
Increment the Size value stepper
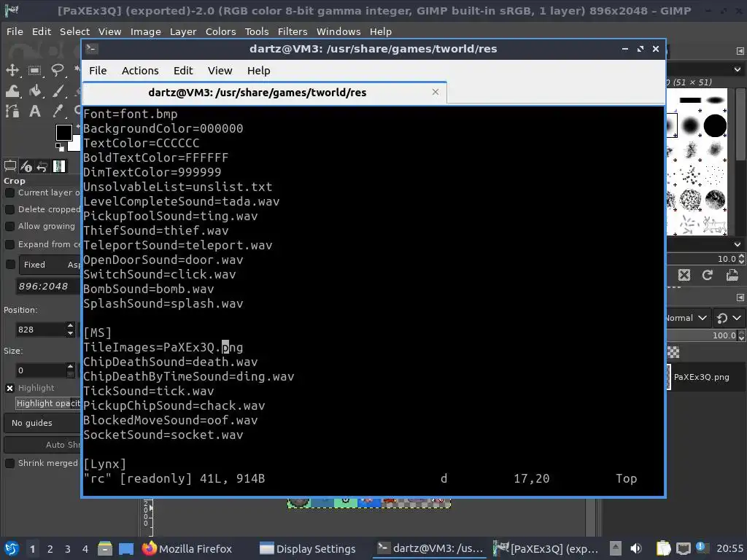pyautogui.click(x=71, y=366)
